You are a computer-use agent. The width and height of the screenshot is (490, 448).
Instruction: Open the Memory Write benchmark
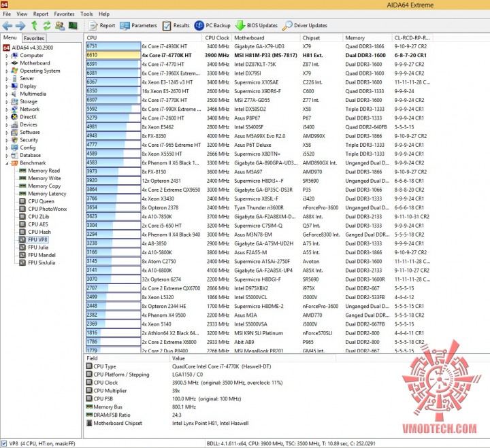pyautogui.click(x=39, y=178)
